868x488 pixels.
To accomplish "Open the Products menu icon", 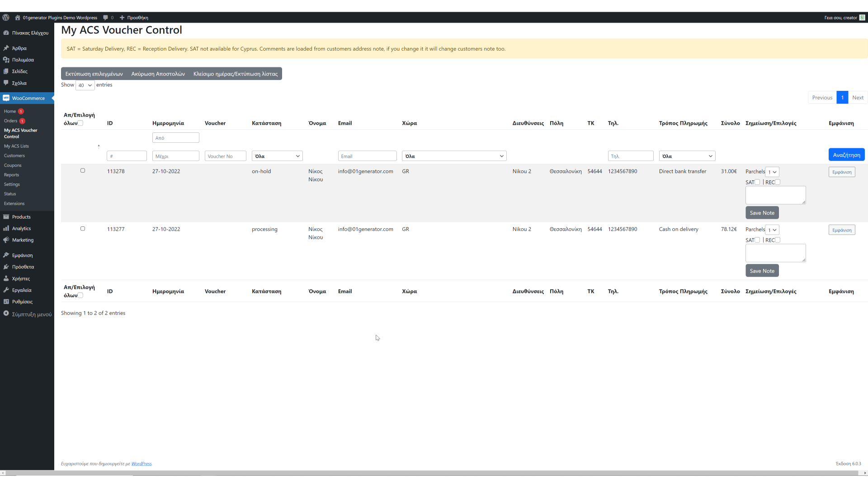I will (x=6, y=217).
